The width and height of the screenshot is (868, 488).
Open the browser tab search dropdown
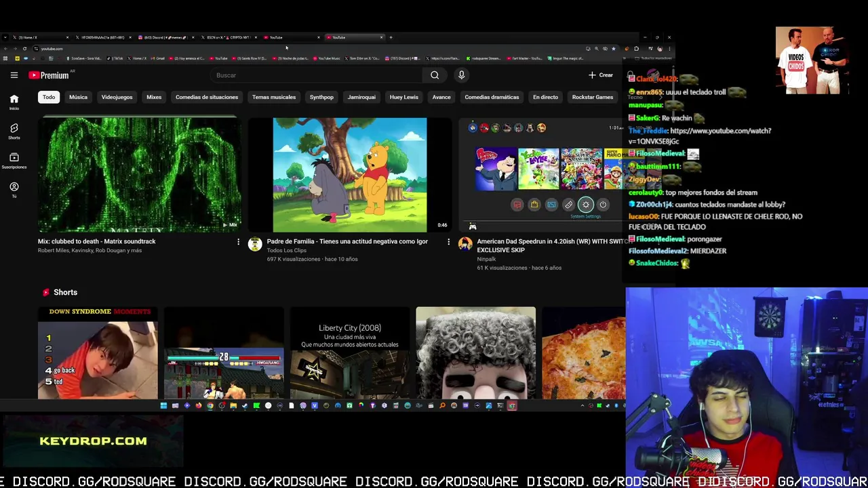pos(5,37)
